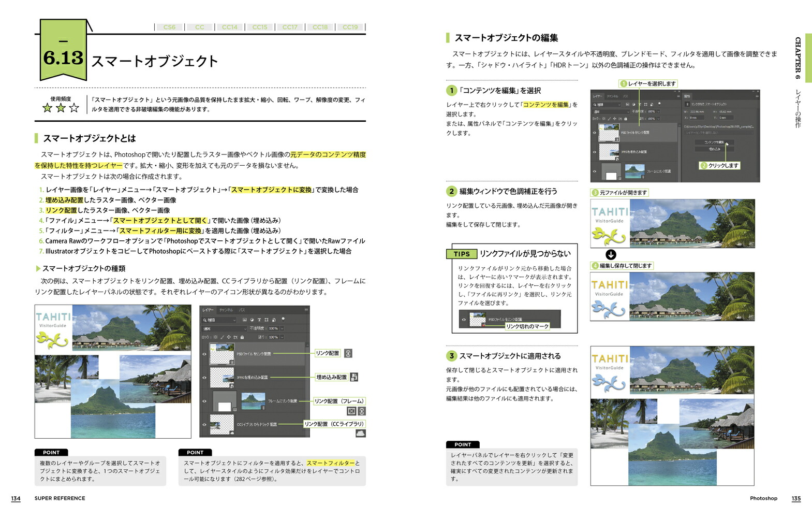Click artboard nesting lock in four-layer Layers panel

pos(235,337)
